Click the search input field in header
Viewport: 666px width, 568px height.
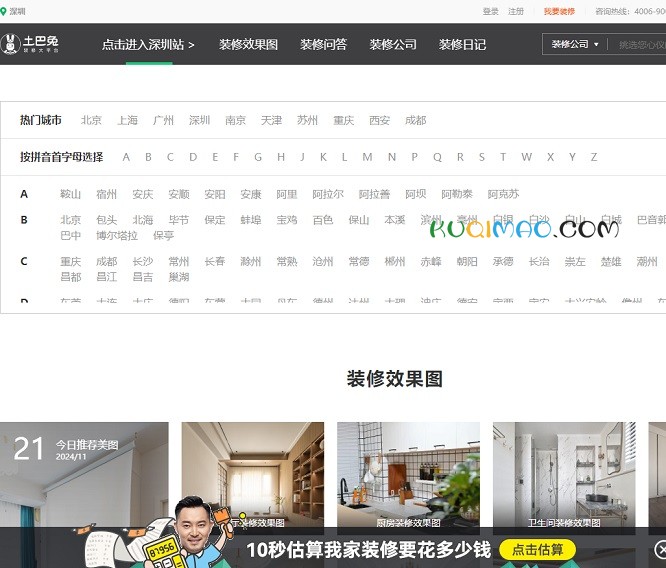click(x=640, y=45)
